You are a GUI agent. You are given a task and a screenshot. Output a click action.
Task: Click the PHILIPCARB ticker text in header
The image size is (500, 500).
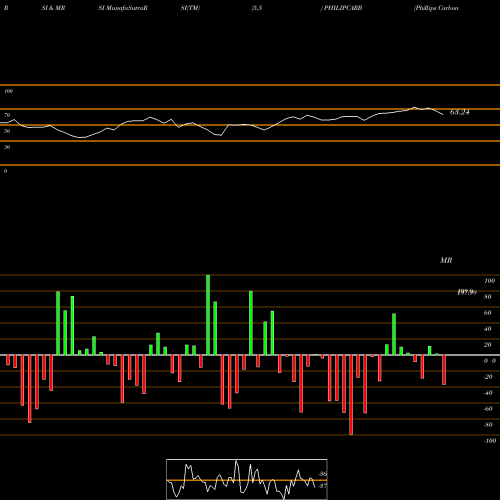pos(343,8)
